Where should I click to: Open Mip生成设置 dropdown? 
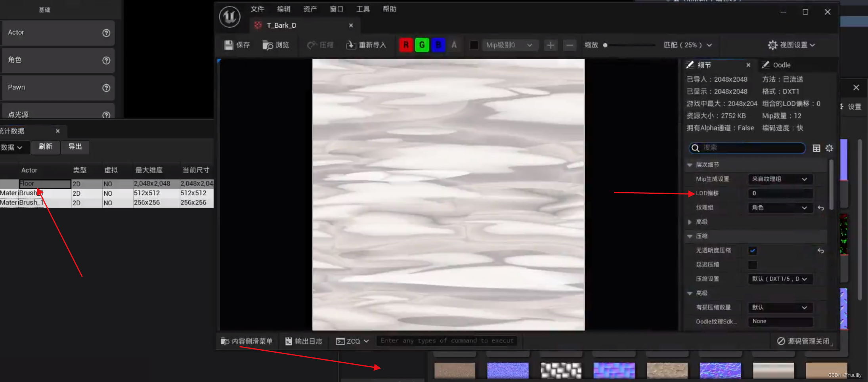pos(780,179)
